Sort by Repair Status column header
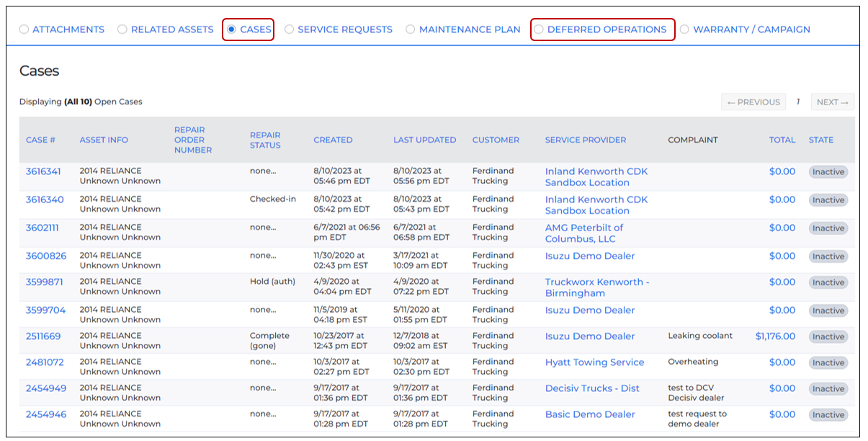This screenshot has width=868, height=441. coord(265,140)
